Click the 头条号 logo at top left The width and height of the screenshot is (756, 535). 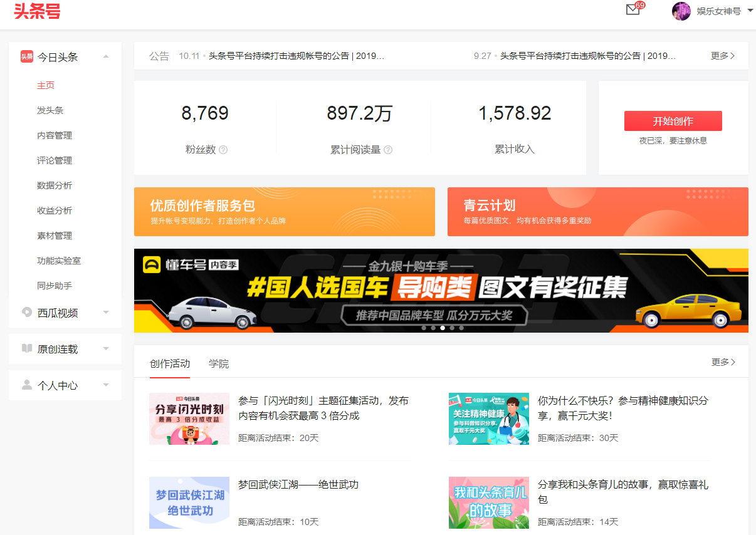coord(36,13)
